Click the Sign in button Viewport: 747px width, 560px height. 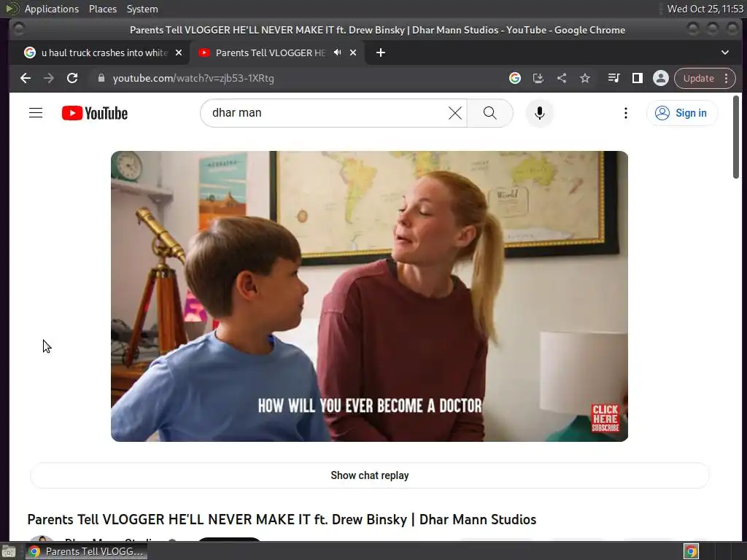coord(682,113)
